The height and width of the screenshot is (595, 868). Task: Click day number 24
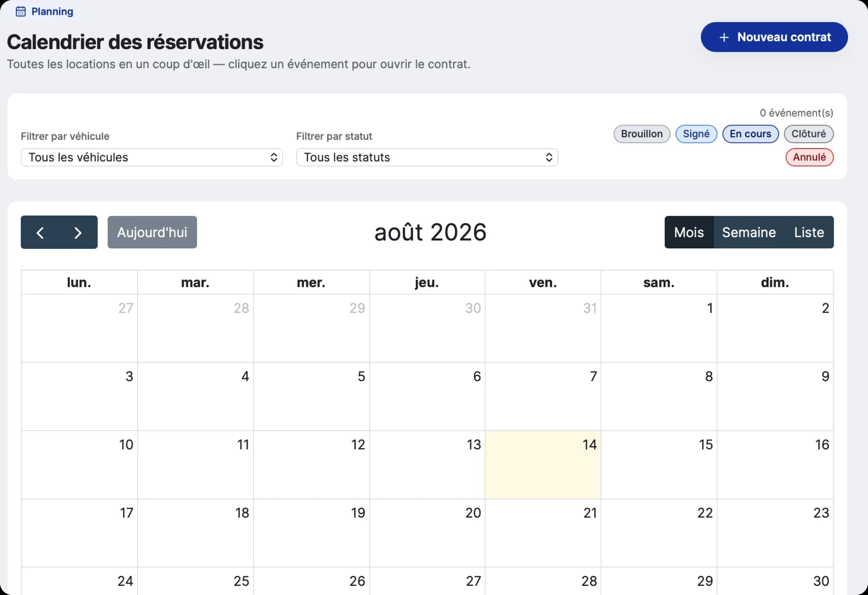pyautogui.click(x=125, y=581)
